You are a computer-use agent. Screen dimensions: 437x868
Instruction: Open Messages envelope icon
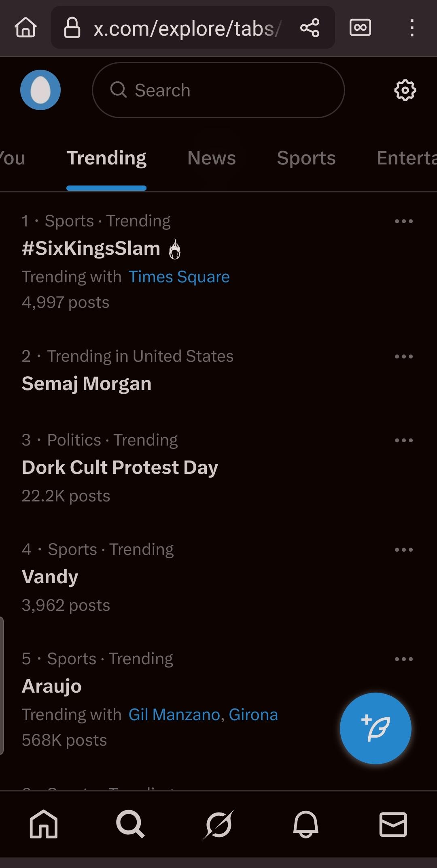pos(393,824)
